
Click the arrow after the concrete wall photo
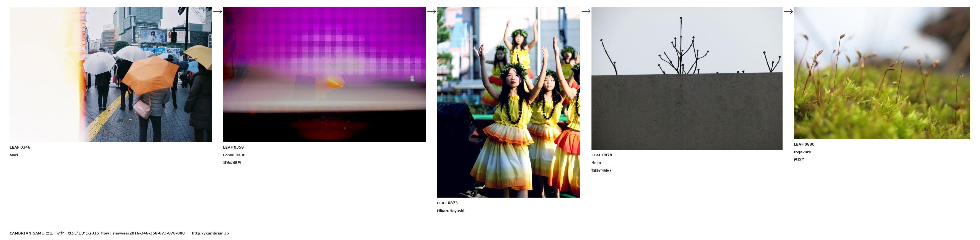coord(788,11)
